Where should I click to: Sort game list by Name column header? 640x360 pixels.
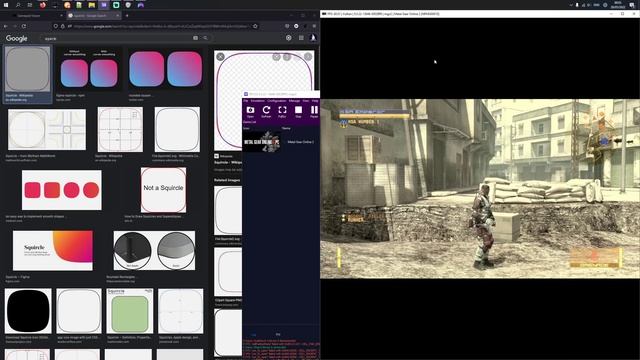point(286,128)
